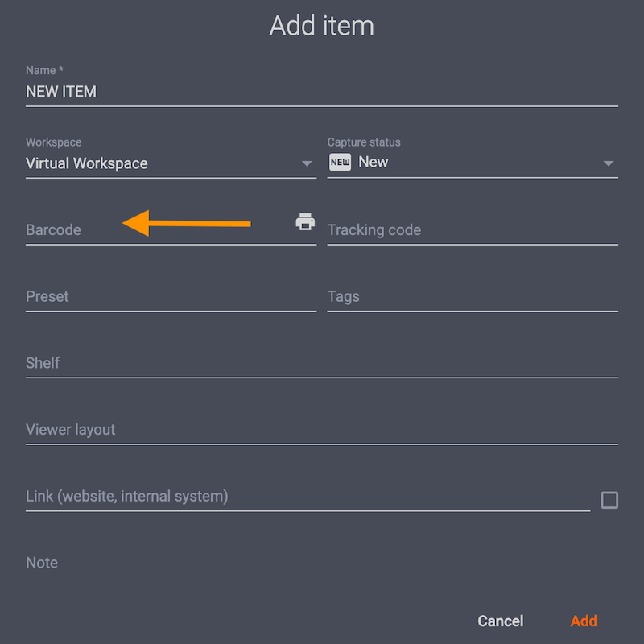
Task: Select the Tracking code input
Action: pyautogui.click(x=472, y=230)
